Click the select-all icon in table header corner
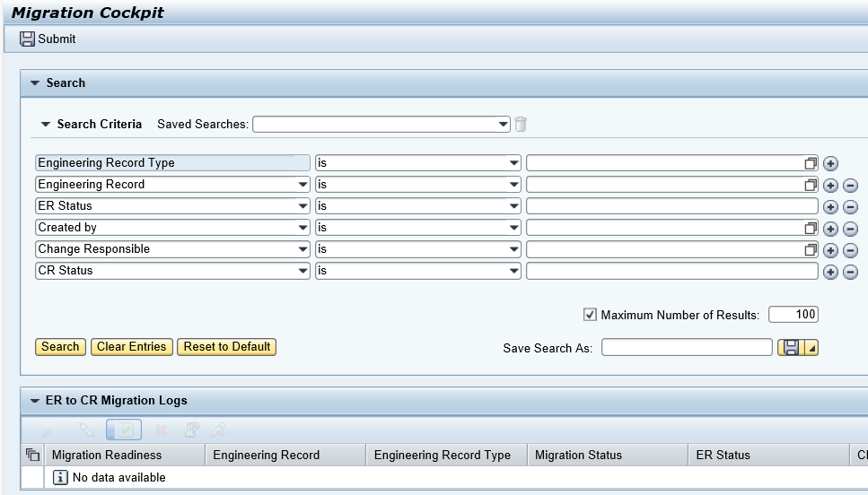The image size is (868, 495). pos(33,456)
